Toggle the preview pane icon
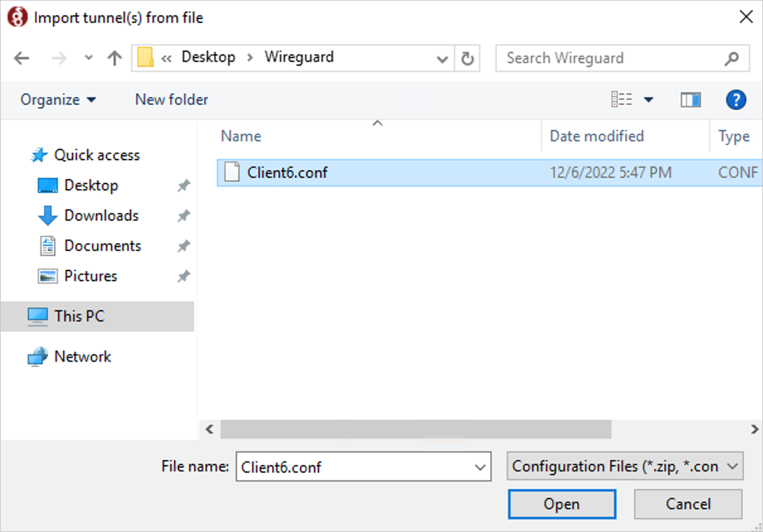The image size is (763, 532). click(x=690, y=100)
